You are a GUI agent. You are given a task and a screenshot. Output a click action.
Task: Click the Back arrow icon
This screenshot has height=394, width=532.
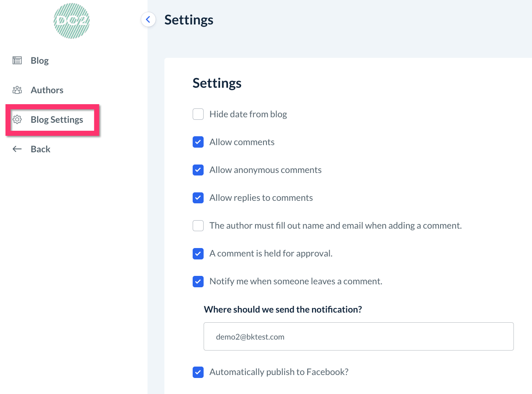point(17,149)
